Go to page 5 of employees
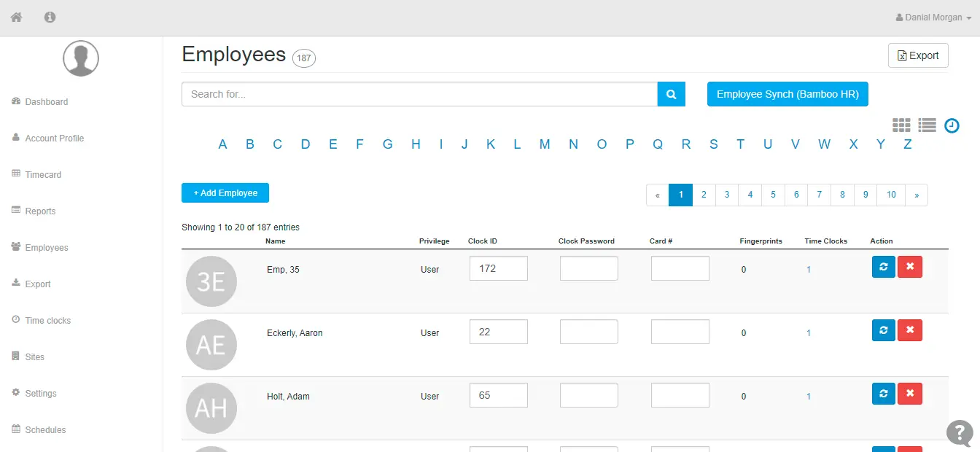 coord(773,195)
